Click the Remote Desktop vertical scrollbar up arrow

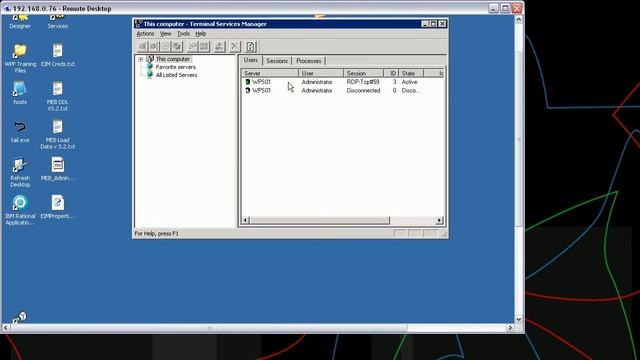(519, 19)
